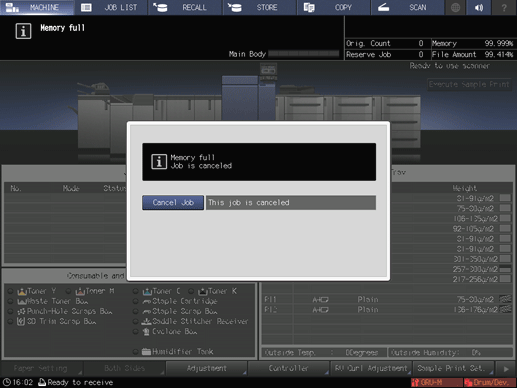Click the Toner Y cartridge icon

click(x=22, y=291)
